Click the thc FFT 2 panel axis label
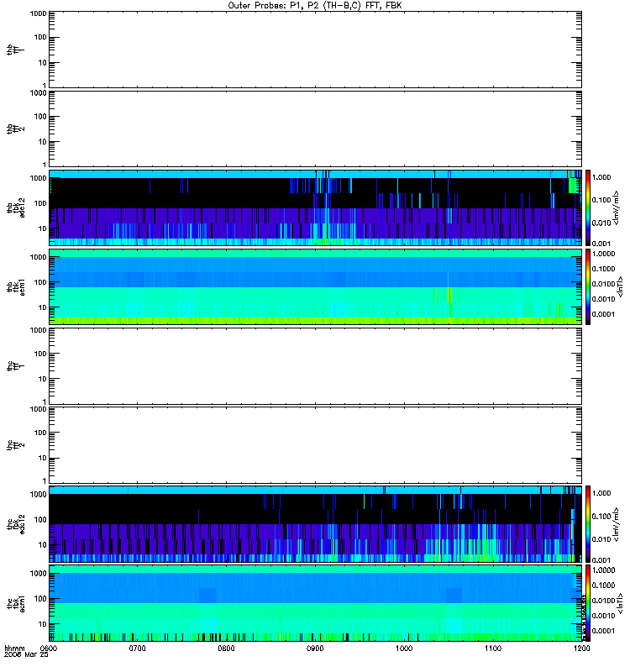Screen dimensions: 630x672 [x=16, y=445]
